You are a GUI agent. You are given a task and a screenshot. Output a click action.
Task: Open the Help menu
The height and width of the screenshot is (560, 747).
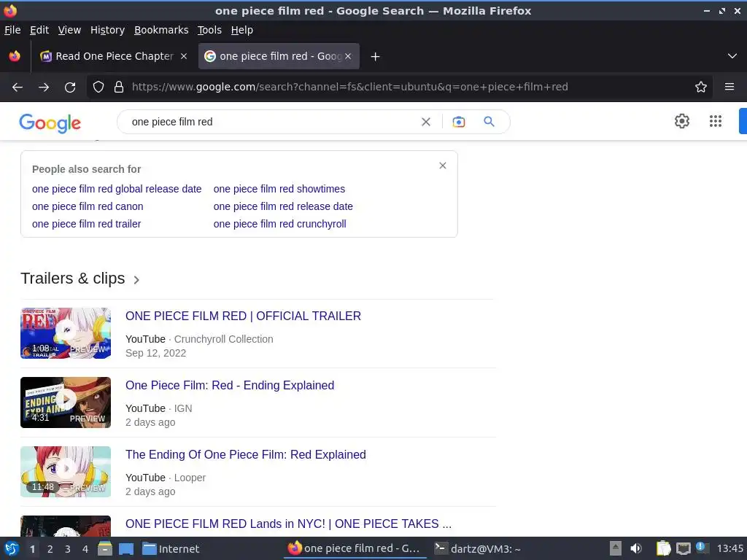pyautogui.click(x=242, y=30)
